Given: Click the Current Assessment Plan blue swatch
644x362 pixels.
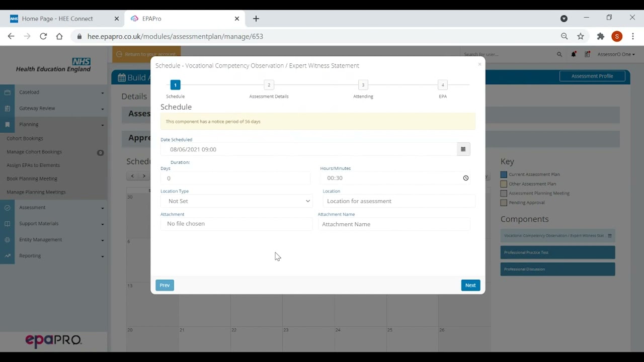Looking at the screenshot, I should pos(504,174).
